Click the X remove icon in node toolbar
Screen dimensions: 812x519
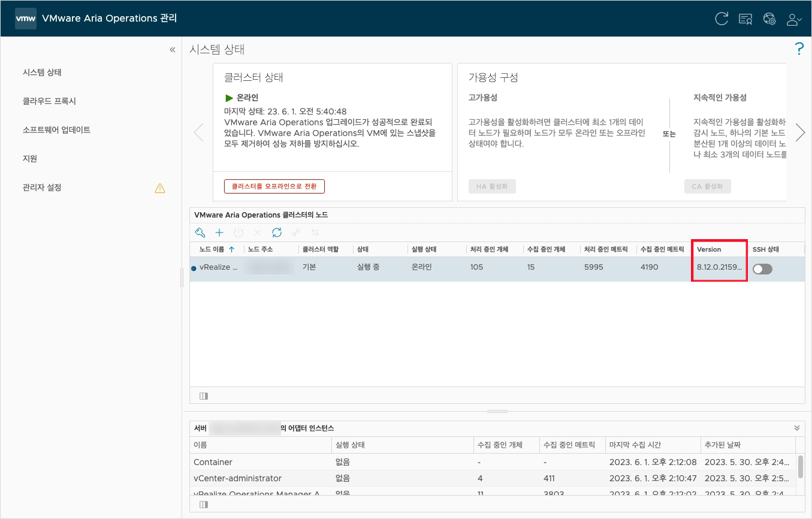pos(258,233)
